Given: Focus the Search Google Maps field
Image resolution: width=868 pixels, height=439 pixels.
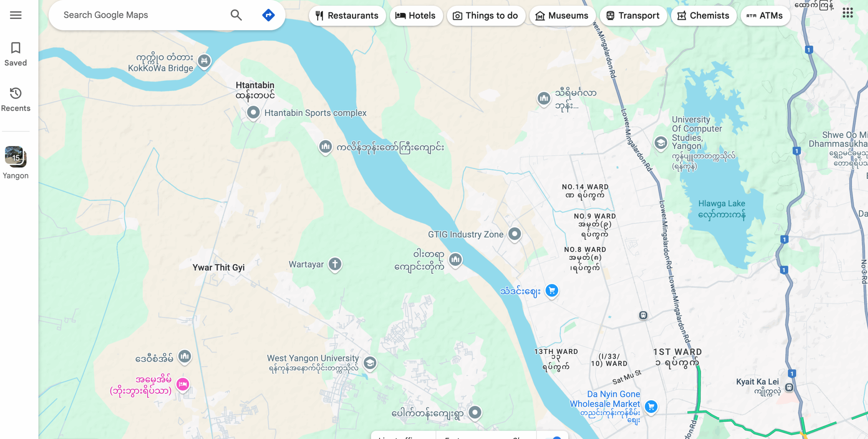Looking at the screenshot, I should point(142,15).
